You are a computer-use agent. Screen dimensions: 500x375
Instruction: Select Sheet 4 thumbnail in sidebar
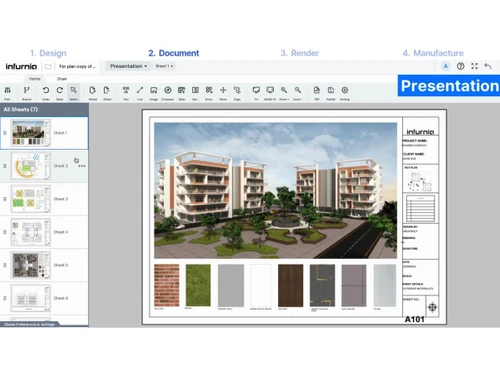(31, 232)
